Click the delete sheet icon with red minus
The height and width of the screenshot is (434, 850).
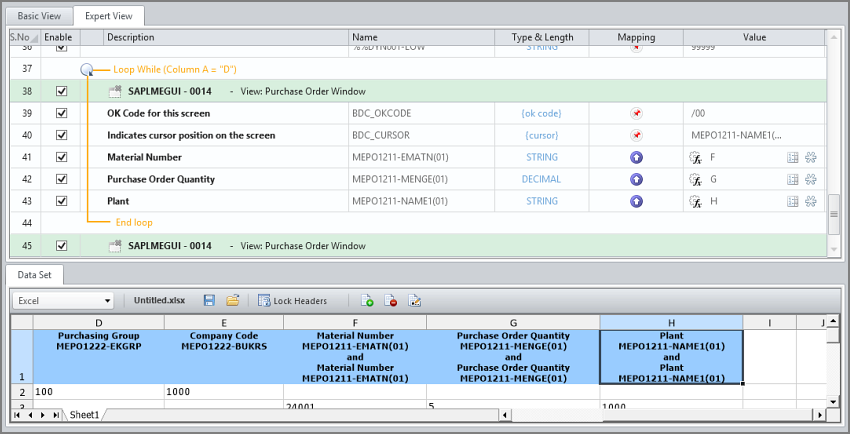click(x=391, y=301)
